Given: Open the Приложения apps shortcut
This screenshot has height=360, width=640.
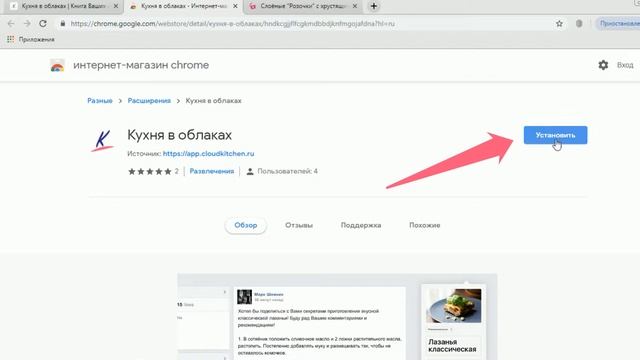Looking at the screenshot, I should tap(31, 39).
